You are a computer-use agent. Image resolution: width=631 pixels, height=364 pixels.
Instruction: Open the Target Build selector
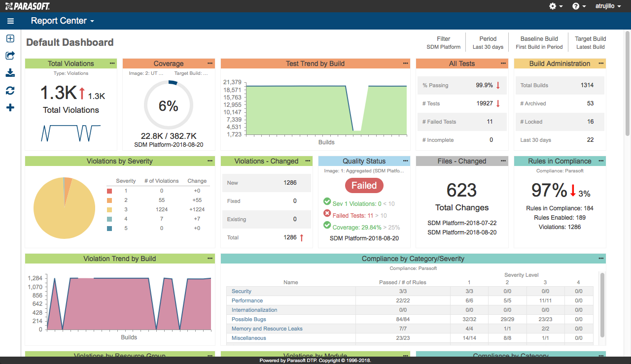click(x=591, y=43)
